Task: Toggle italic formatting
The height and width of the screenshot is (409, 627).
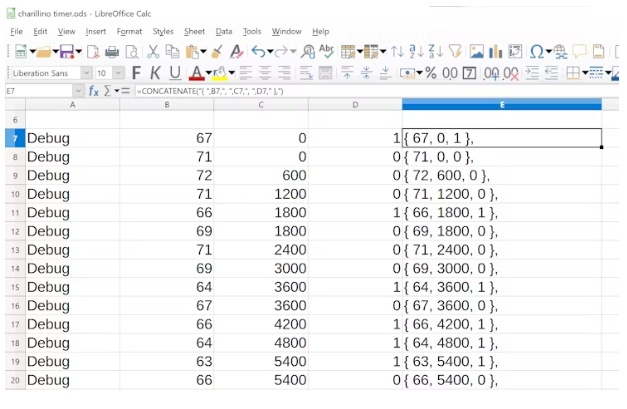Action: click(x=155, y=72)
